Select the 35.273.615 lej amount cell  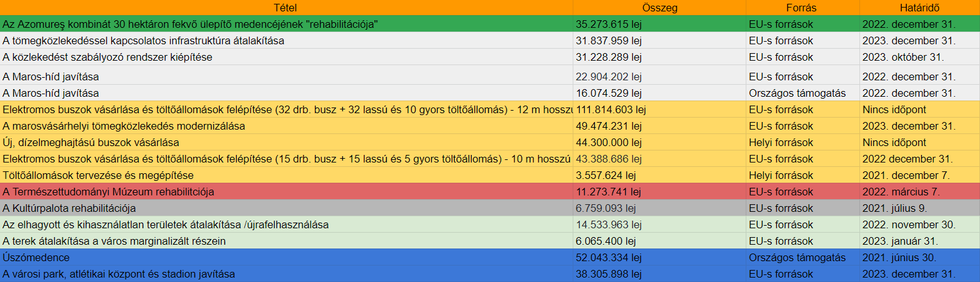pos(609,24)
